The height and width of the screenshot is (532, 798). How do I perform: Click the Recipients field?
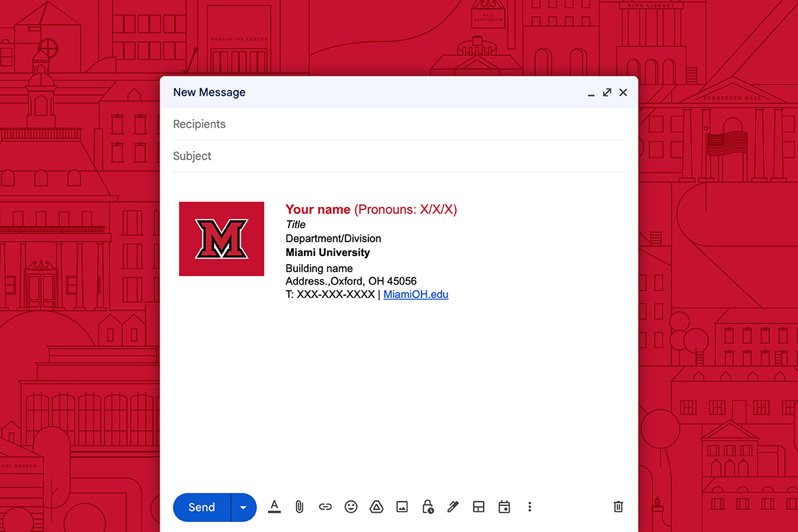399,124
